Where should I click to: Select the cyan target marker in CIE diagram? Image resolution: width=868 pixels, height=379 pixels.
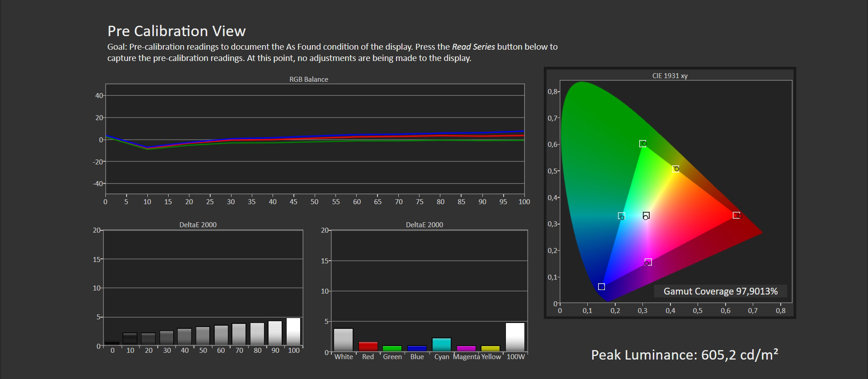point(621,216)
